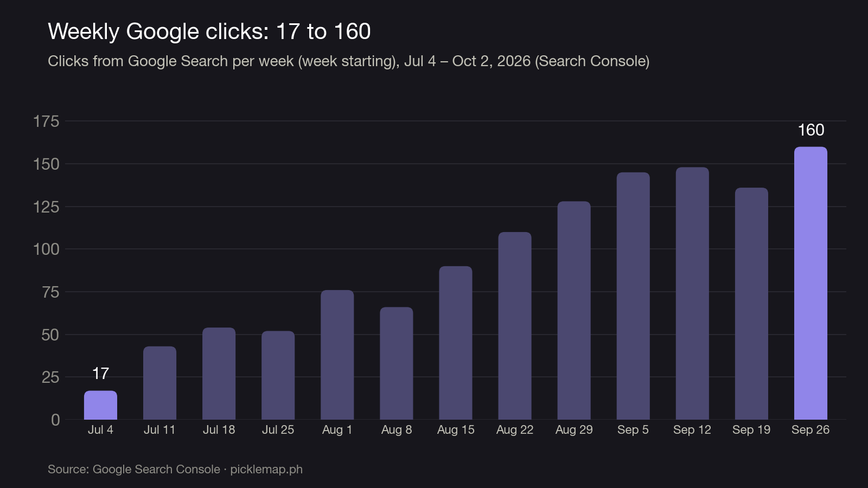Pick the bar above Jul 18

click(x=219, y=374)
